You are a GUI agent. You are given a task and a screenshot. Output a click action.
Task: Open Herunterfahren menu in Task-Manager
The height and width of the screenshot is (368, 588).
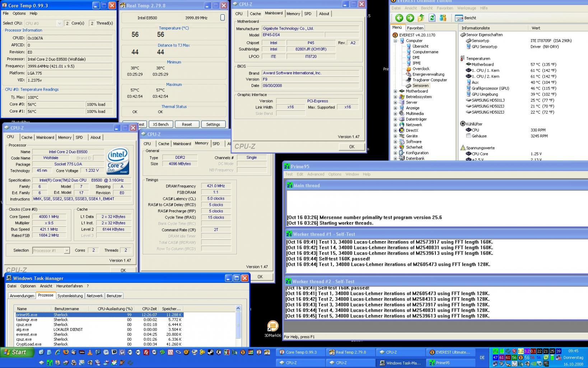70,286
